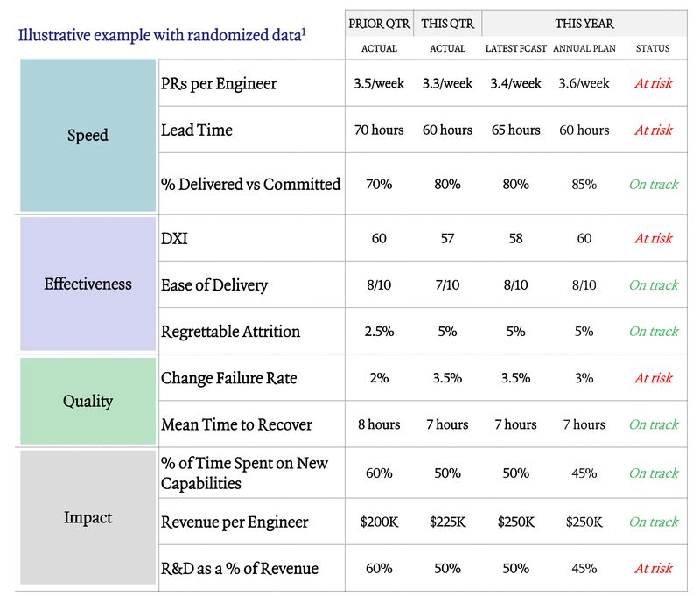Viewport: 700px width, 596px height.
Task: Click the gray Impact category block
Action: 87,517
